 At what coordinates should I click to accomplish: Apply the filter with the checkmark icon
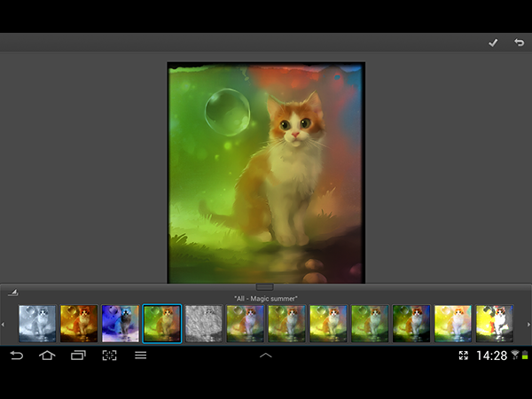493,43
